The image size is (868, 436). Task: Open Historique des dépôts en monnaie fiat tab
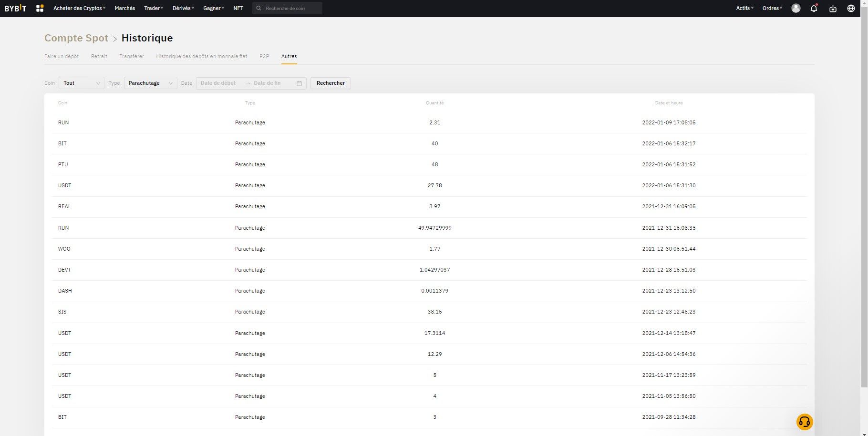pos(202,56)
